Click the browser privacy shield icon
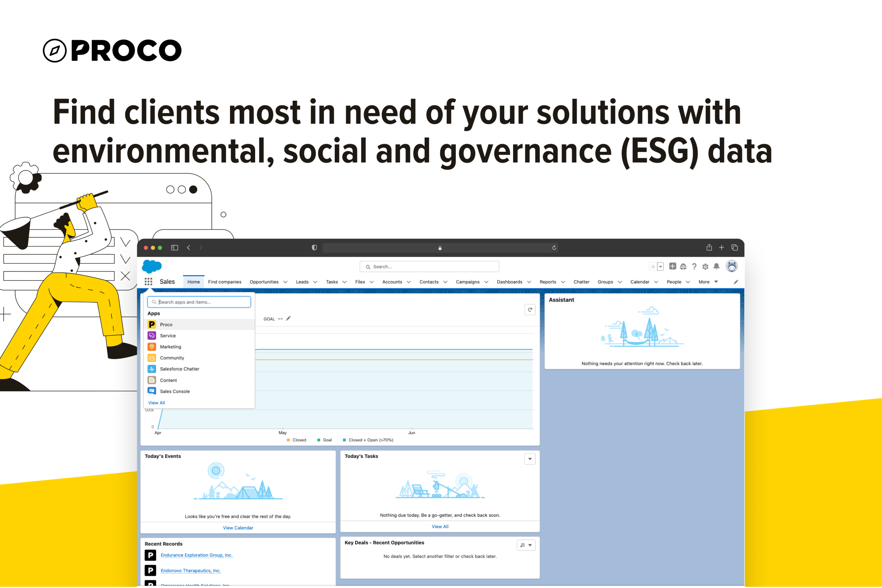882x588 pixels. click(x=314, y=247)
